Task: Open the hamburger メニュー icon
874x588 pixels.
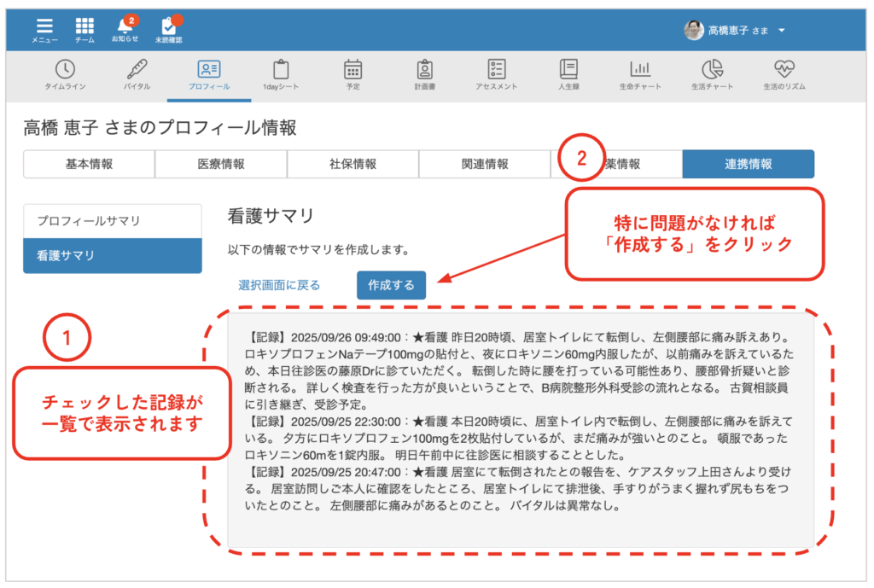Action: pos(44,27)
